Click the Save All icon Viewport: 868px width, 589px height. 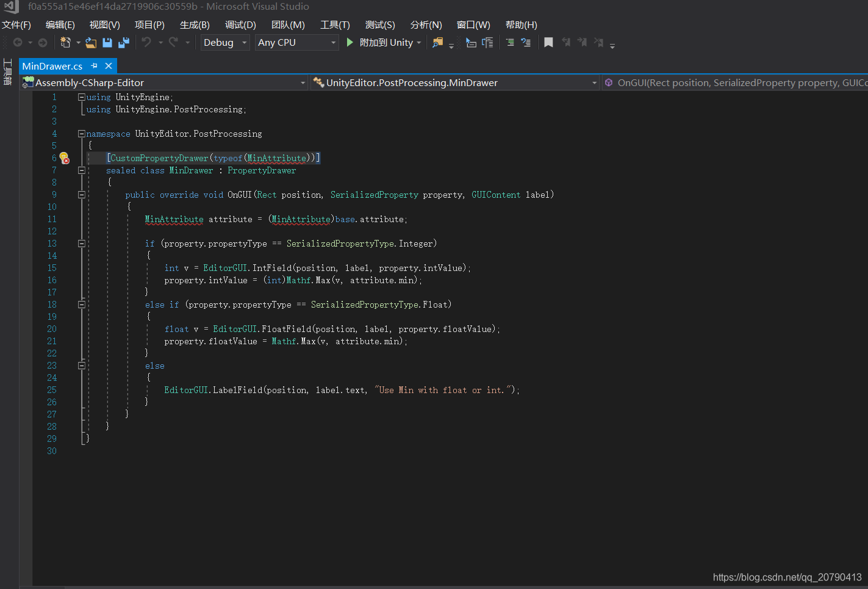pyautogui.click(x=124, y=43)
